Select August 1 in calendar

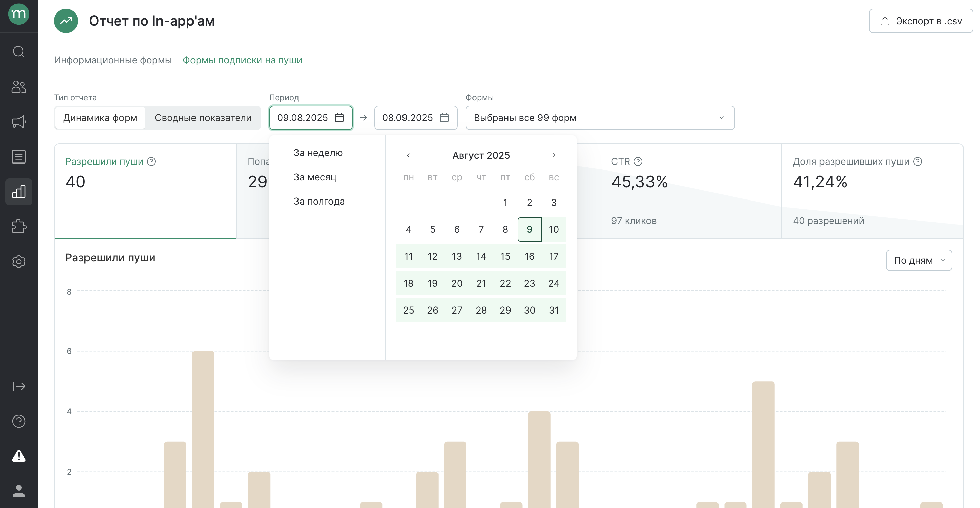click(505, 202)
